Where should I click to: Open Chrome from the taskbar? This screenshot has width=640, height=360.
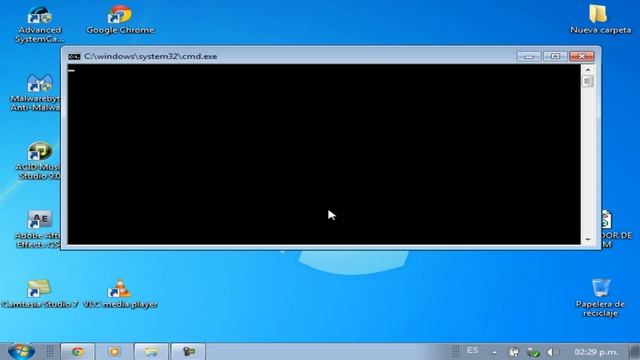tap(78, 351)
